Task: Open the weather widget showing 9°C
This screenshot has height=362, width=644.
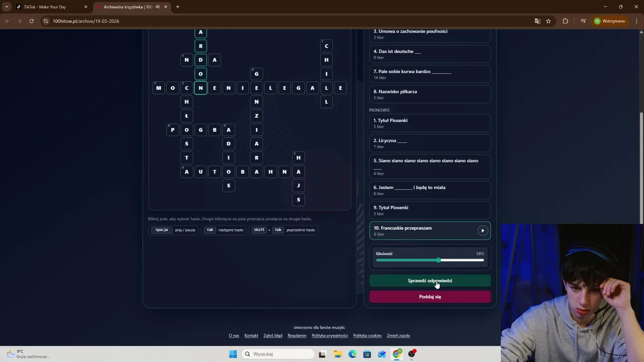Action: click(x=28, y=354)
